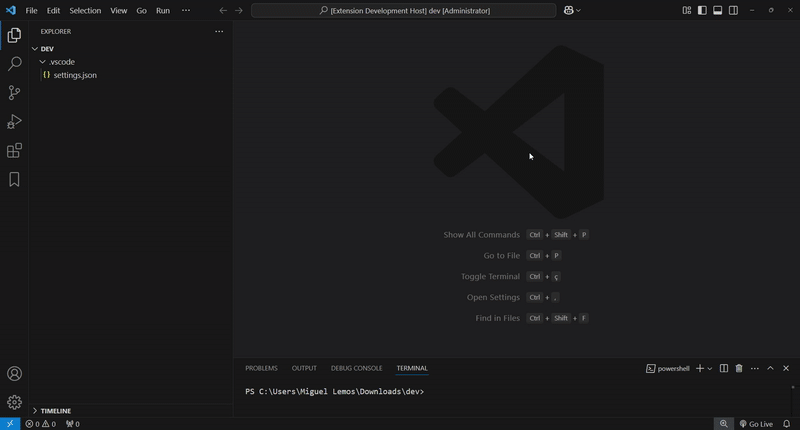Maximize the panel with up chevron
Viewport: 800px width, 430px height.
click(770, 368)
